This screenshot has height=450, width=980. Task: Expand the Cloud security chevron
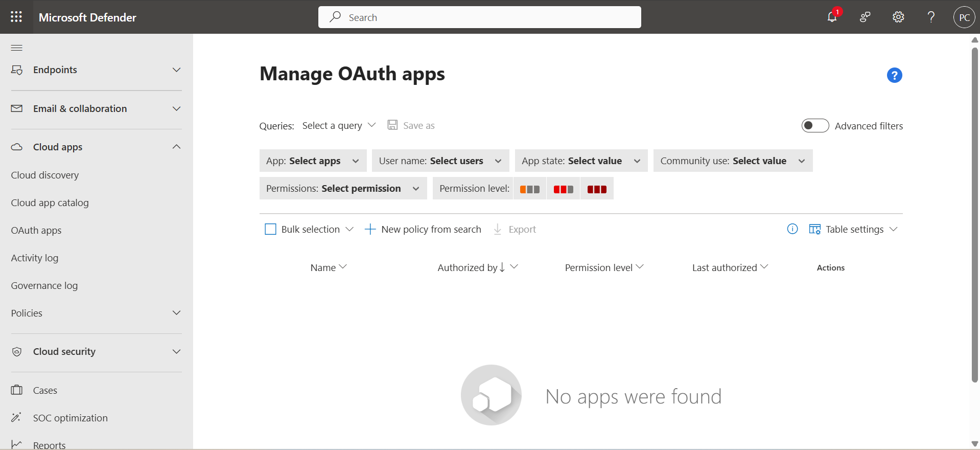coord(177,351)
